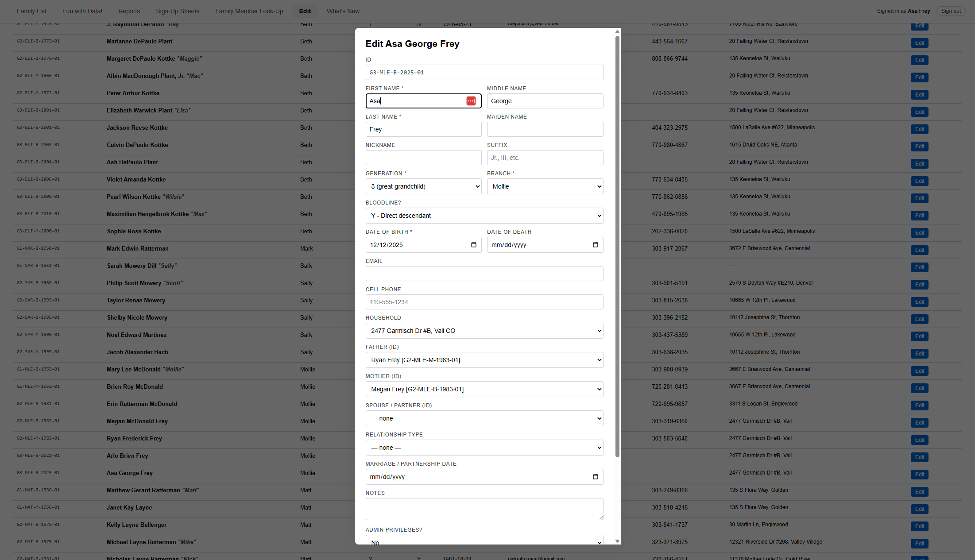The width and height of the screenshot is (975, 560).
Task: Click the ID input field
Action: (484, 73)
